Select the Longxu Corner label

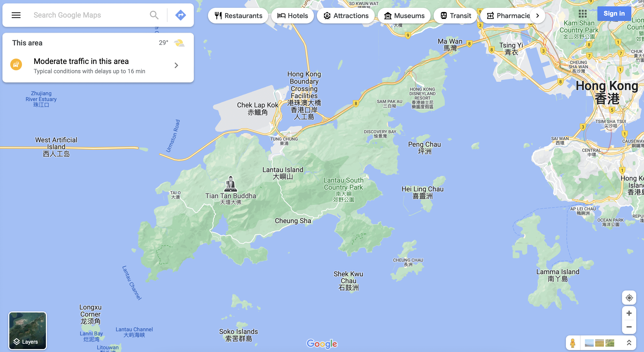[90, 314]
